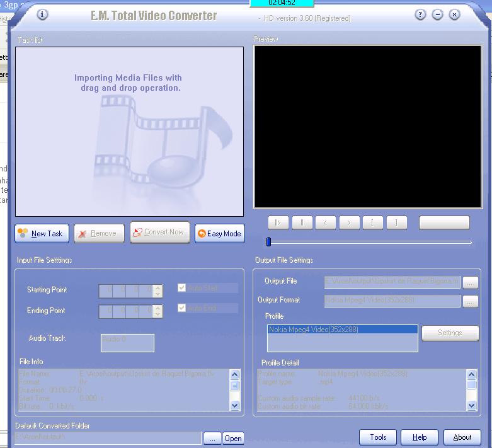
Task: Minimize the Total Video Converter window
Action: click(x=437, y=14)
